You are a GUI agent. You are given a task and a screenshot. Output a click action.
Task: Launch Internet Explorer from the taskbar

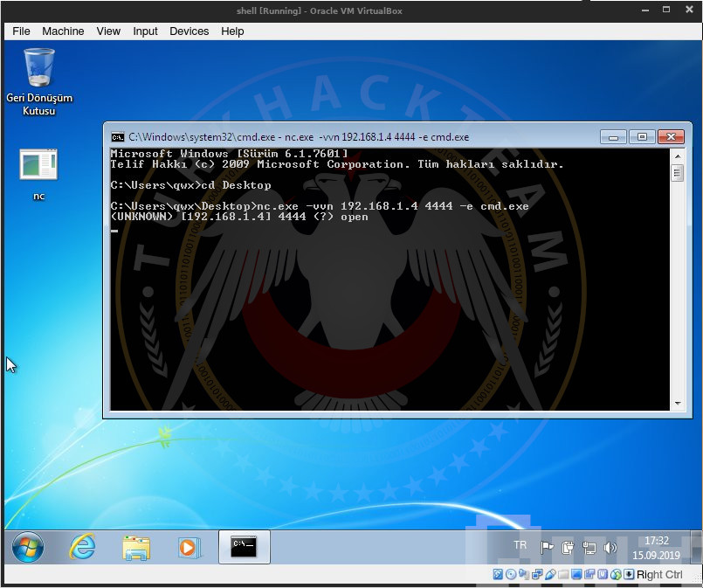[x=82, y=547]
